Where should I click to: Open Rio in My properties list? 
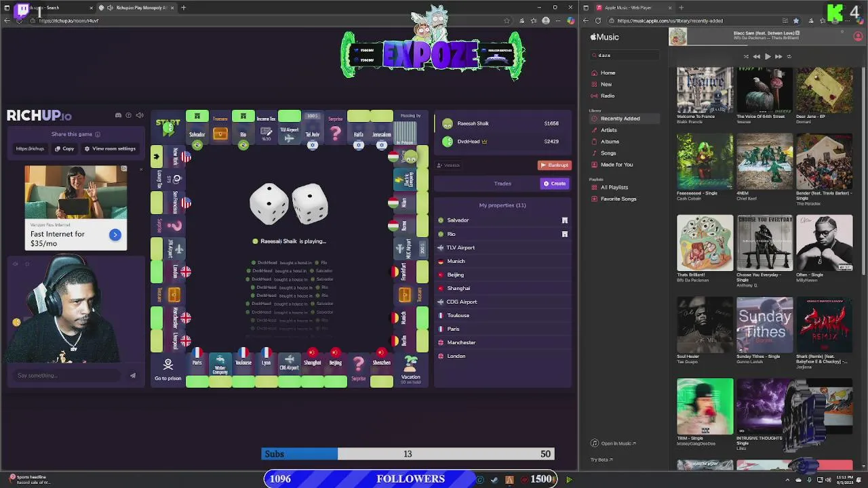[x=502, y=234]
